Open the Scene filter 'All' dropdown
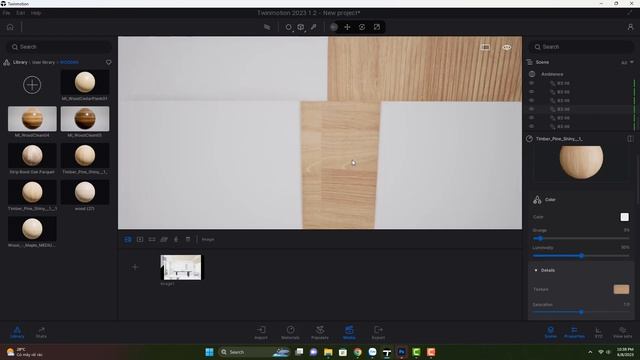640x360 pixels. pos(627,62)
